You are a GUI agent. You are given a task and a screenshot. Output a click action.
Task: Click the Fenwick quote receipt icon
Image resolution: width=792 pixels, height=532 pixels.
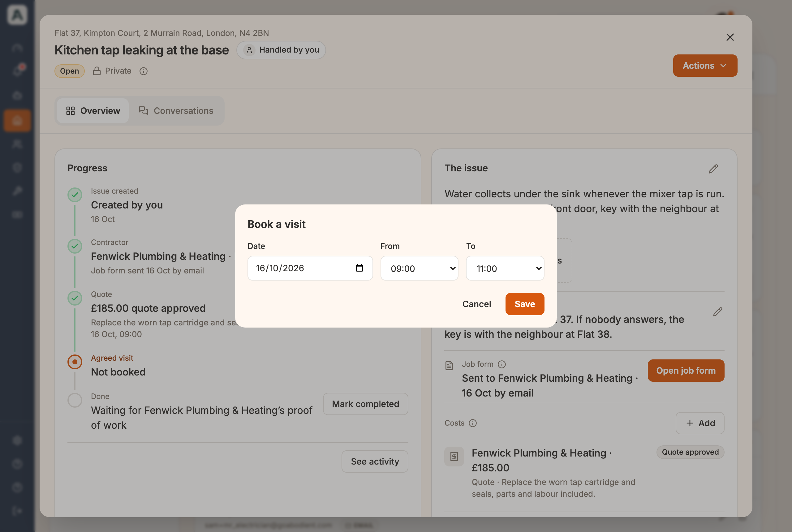pos(454,457)
